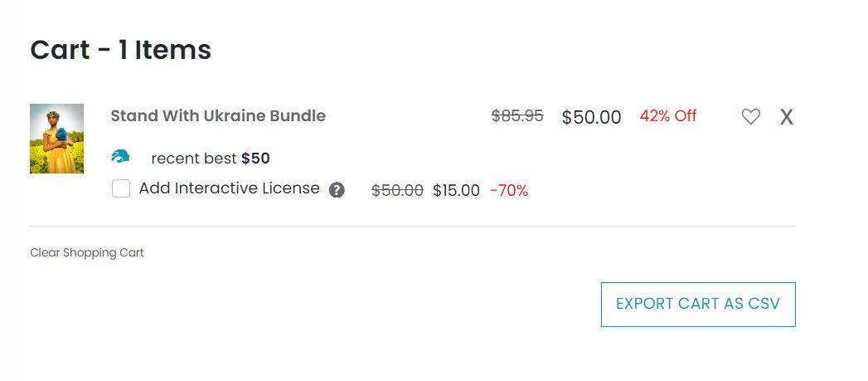The width and height of the screenshot is (868, 381).
Task: Click the 'Cart - 1 Items' heading
Action: [x=121, y=50]
